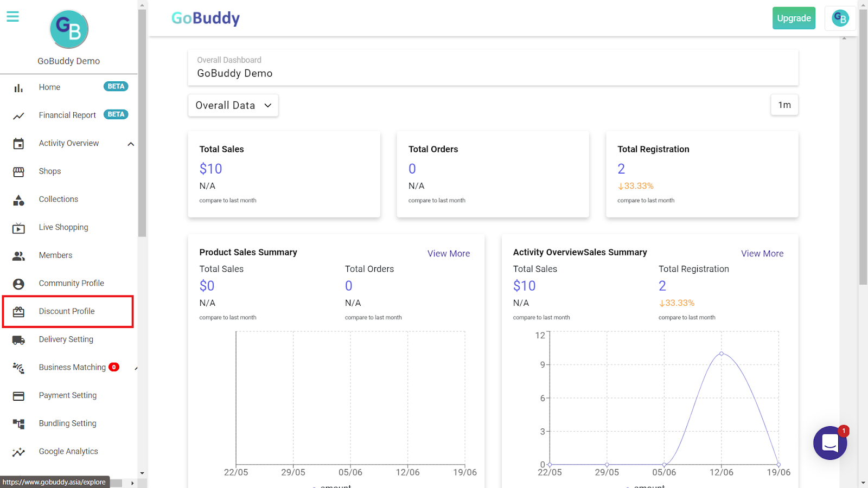Toggle the hamburger menu icon
Viewport: 868px width, 488px height.
pyautogui.click(x=12, y=17)
